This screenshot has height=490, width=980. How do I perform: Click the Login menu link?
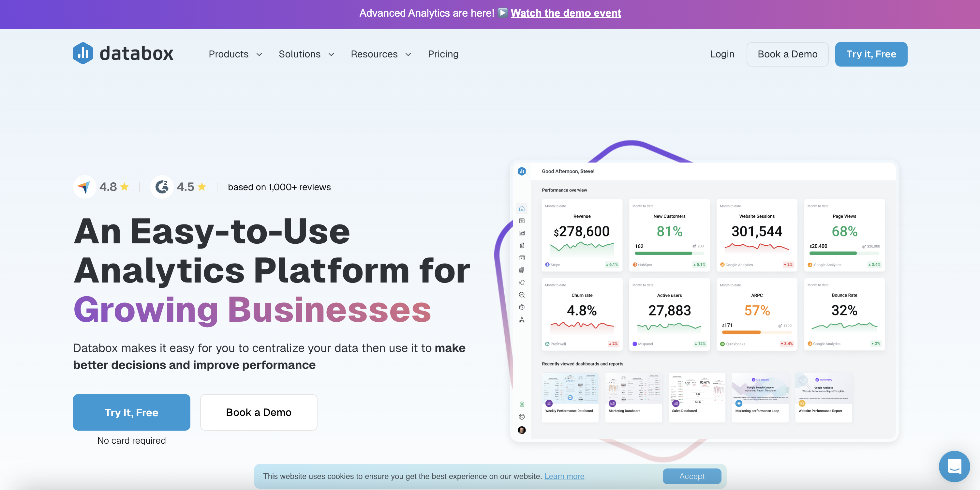(x=722, y=54)
